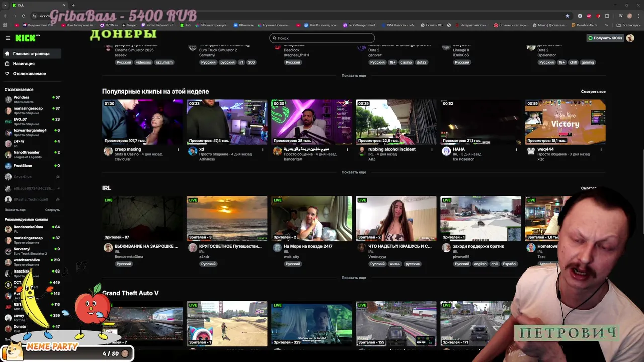Viewport: 644px width, 362px height.
Task: Click the user profile avatar in Kick header
Action: pos(630,38)
